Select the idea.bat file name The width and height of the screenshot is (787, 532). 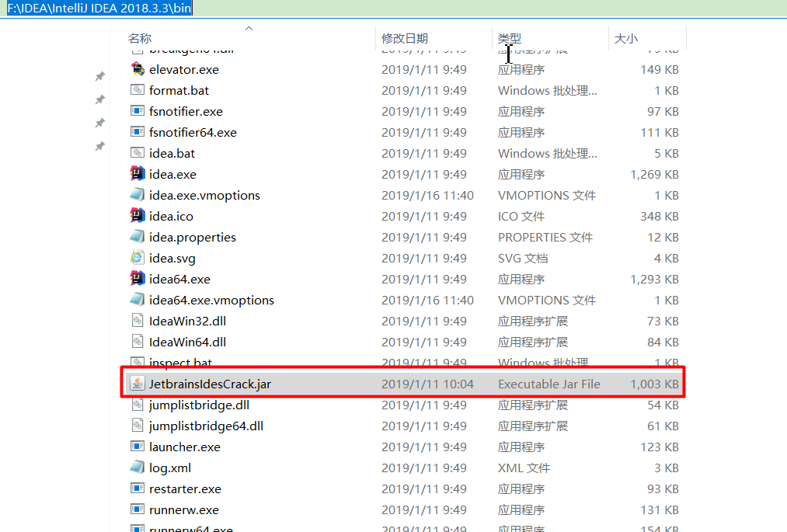[x=172, y=153]
